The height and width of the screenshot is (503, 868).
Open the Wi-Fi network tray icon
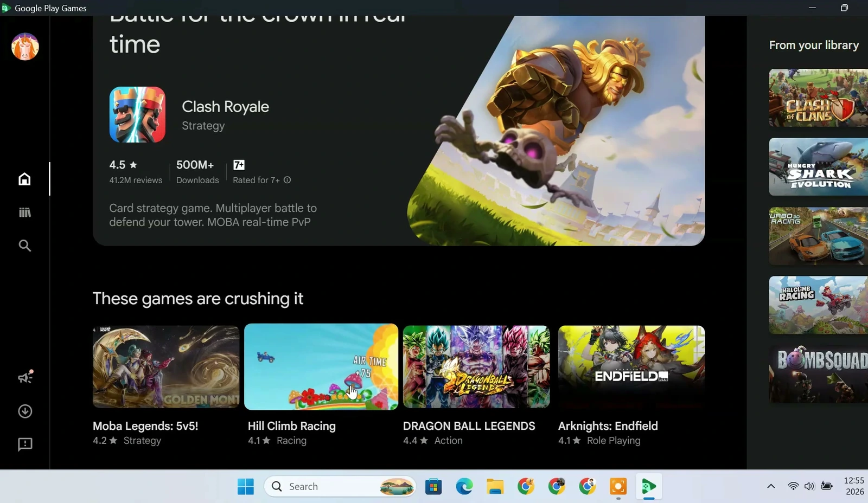[793, 486]
